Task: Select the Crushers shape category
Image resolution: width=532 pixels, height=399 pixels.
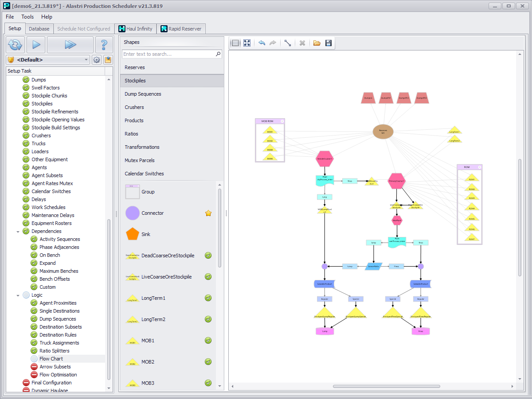Action: pos(134,107)
